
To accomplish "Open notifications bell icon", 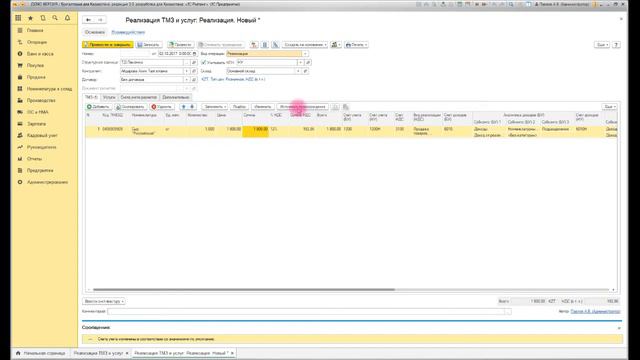I will click(x=67, y=18).
